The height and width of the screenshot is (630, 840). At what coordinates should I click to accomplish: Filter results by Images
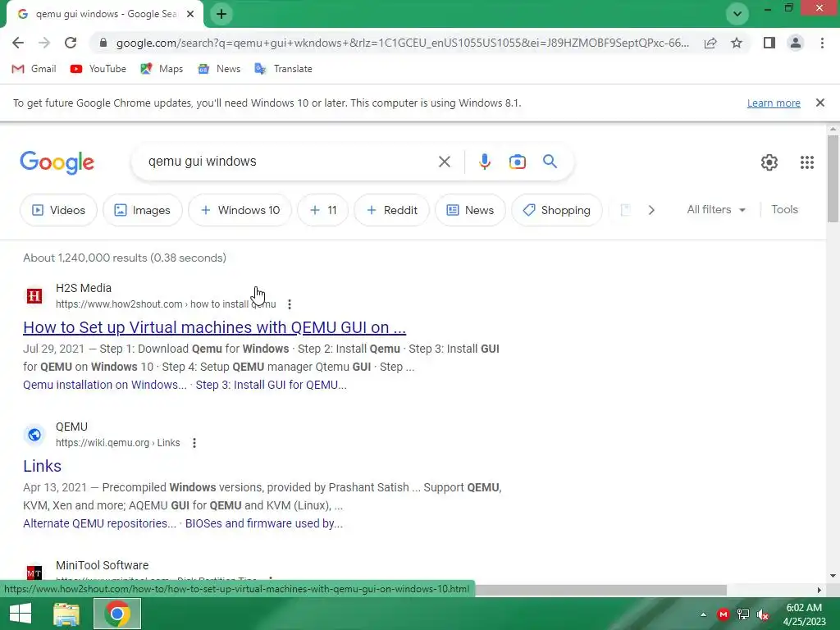(x=143, y=210)
